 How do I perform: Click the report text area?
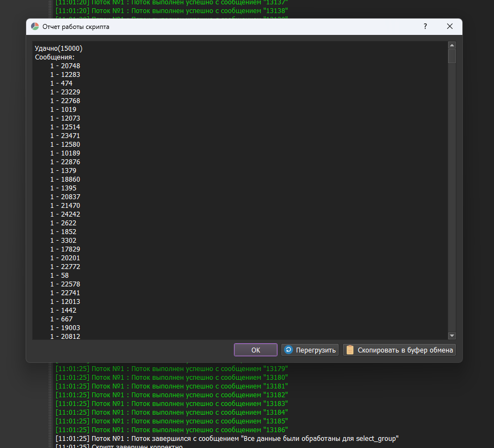240,191
